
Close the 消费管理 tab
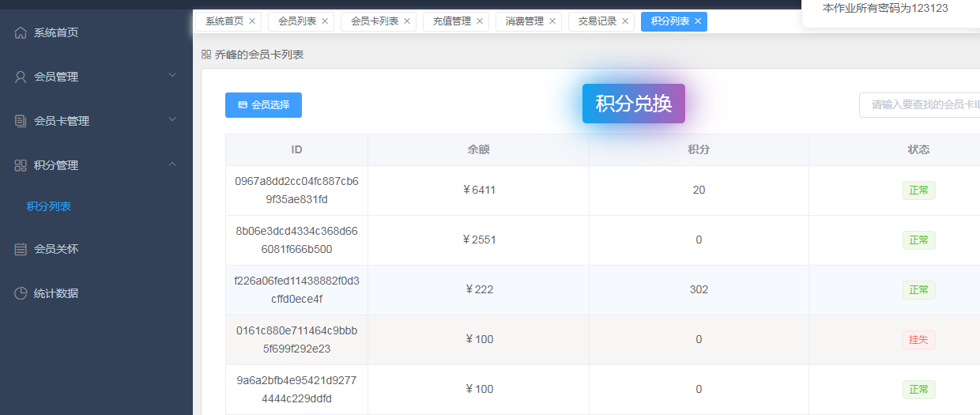tap(552, 21)
